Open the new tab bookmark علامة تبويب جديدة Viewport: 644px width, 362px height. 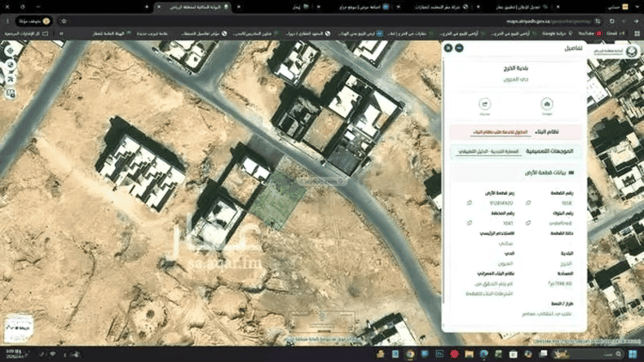click(152, 33)
